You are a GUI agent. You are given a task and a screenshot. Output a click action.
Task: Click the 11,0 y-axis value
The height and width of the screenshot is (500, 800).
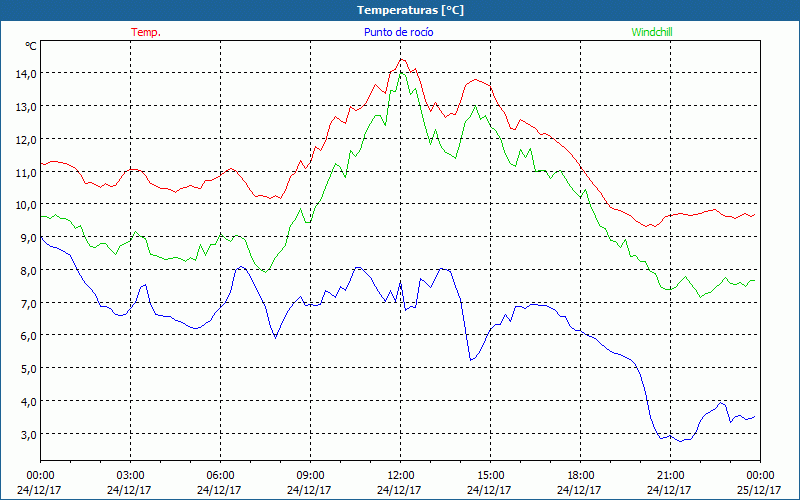(26, 172)
